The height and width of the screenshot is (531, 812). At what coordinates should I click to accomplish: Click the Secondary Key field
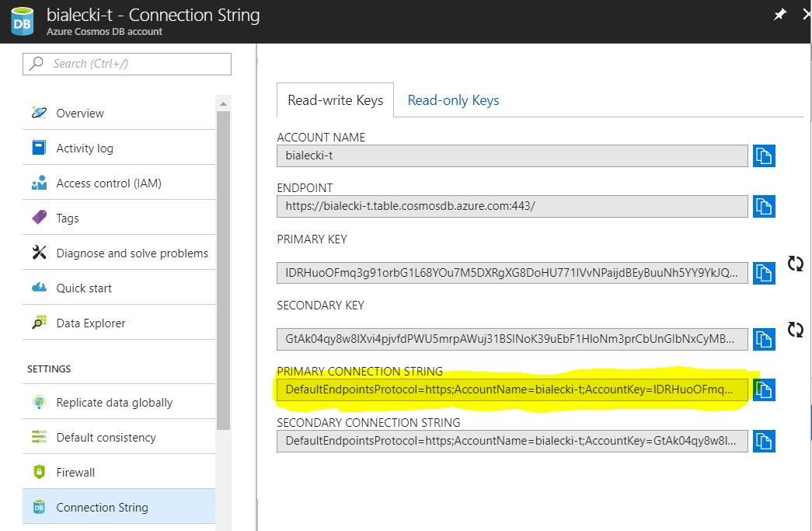[512, 339]
